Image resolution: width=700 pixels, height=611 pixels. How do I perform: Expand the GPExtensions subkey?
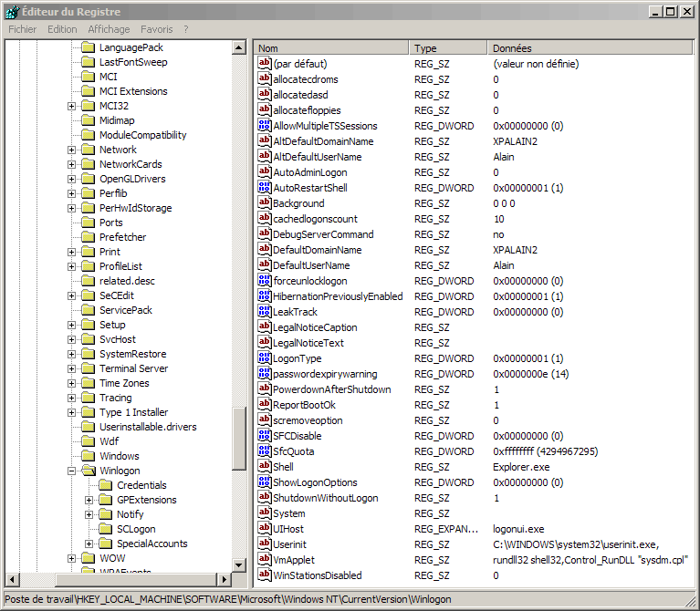pyautogui.click(x=89, y=500)
